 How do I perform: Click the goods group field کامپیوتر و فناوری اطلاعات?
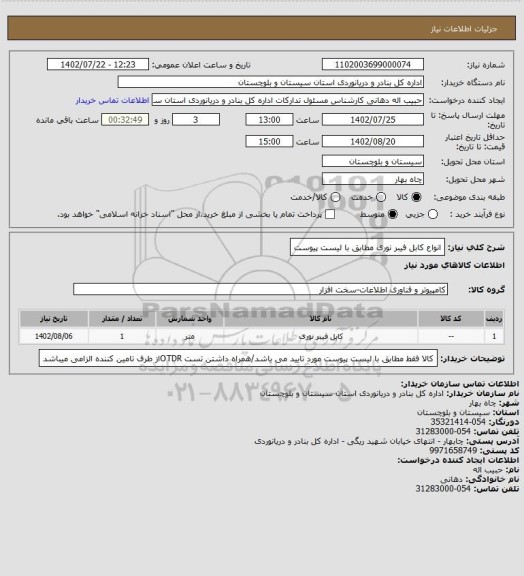(x=260, y=289)
